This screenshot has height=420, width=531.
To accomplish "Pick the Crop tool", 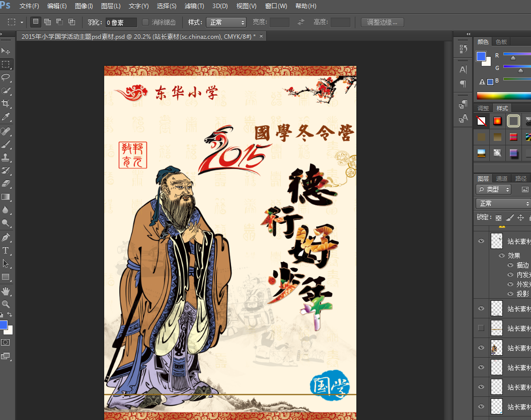I will (x=6, y=104).
